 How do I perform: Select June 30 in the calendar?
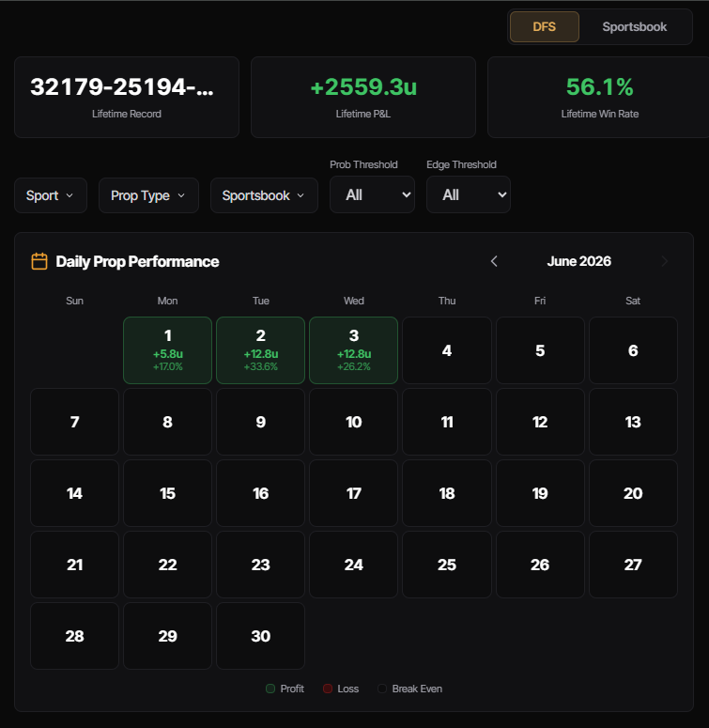(261, 636)
